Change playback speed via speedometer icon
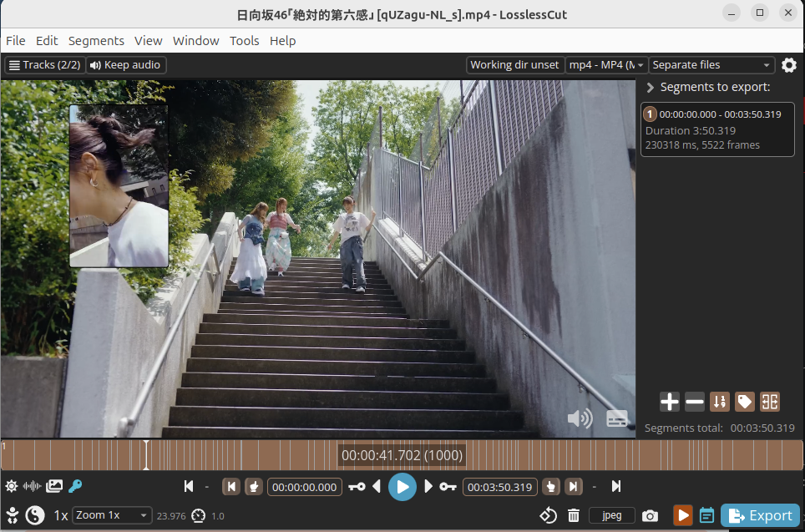Image resolution: width=805 pixels, height=532 pixels. pos(198,515)
